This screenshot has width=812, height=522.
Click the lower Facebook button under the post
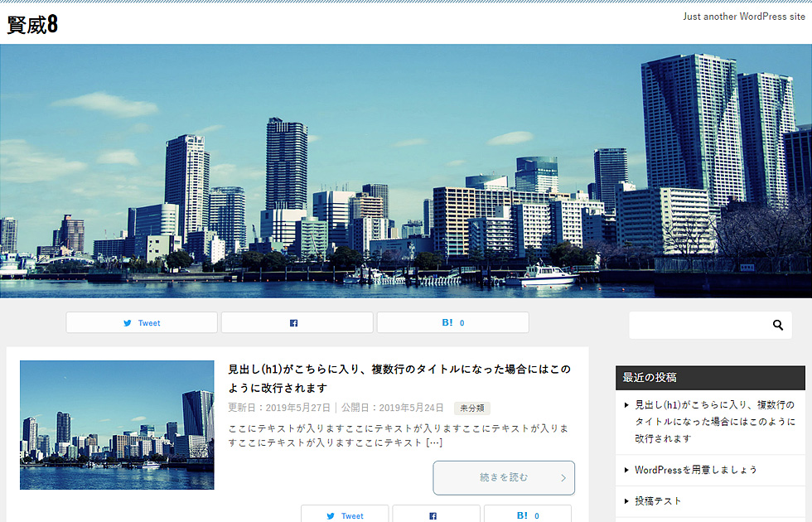click(x=436, y=515)
